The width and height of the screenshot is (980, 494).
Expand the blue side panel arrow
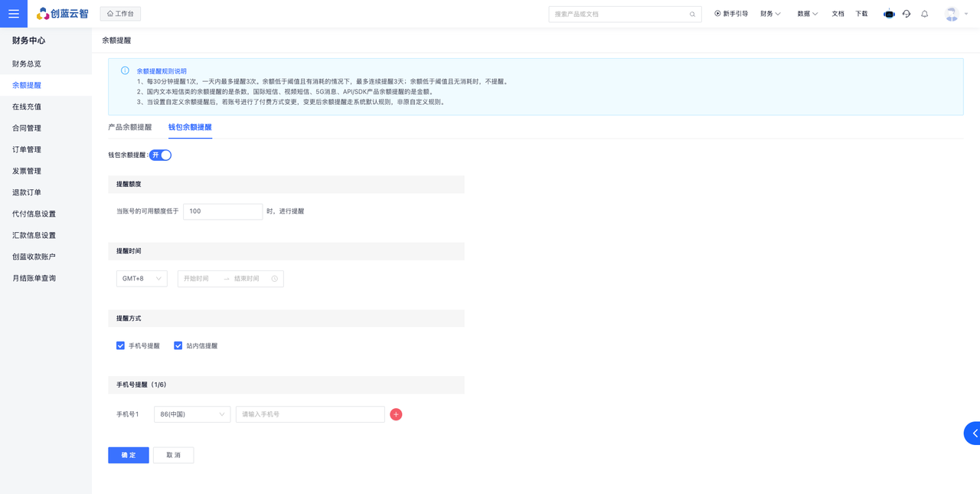coord(973,433)
